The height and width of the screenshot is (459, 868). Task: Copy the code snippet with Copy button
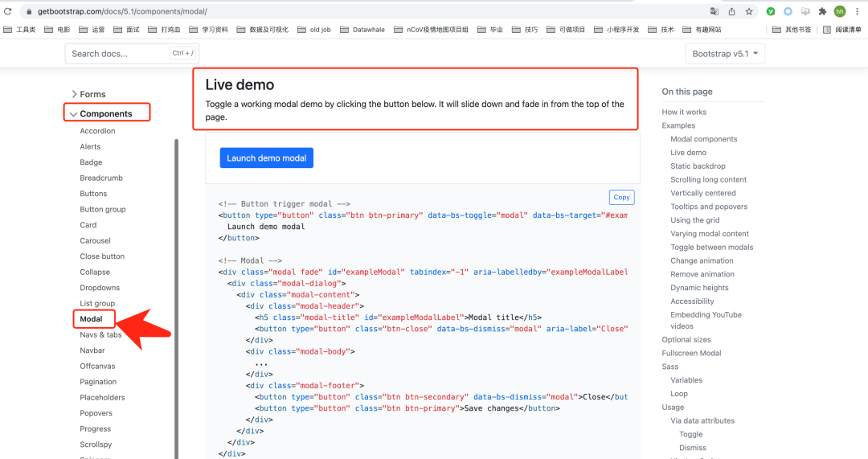tap(621, 197)
